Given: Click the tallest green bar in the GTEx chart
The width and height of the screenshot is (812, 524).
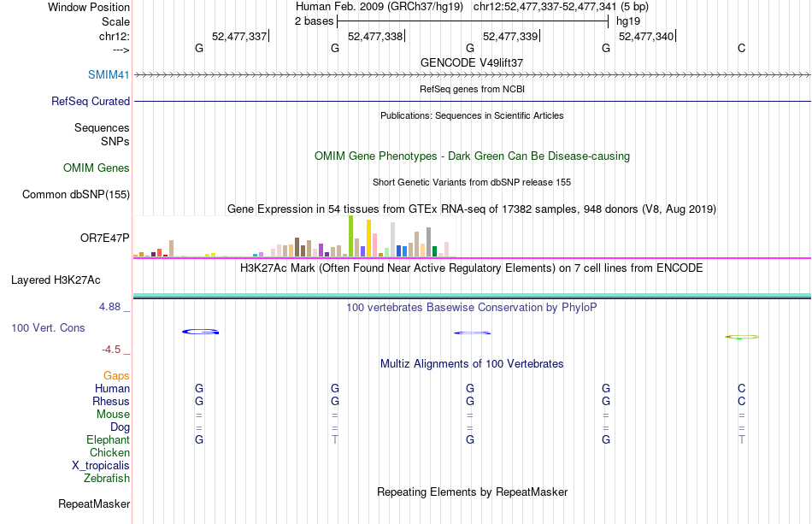Looking at the screenshot, I should point(350,236).
